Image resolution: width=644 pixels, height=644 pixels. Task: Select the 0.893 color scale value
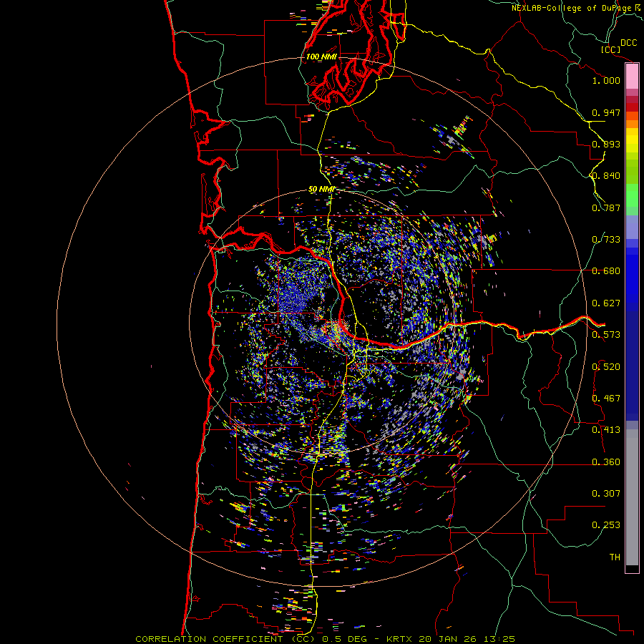(606, 144)
